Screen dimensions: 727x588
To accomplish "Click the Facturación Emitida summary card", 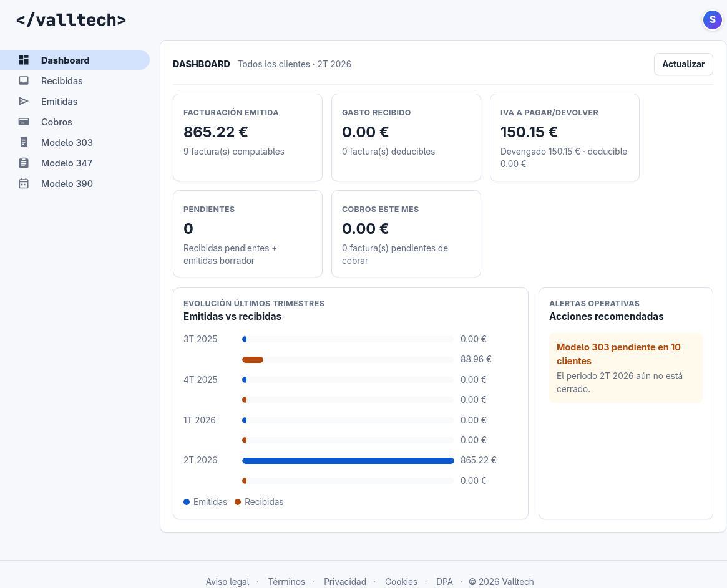I will (x=248, y=138).
